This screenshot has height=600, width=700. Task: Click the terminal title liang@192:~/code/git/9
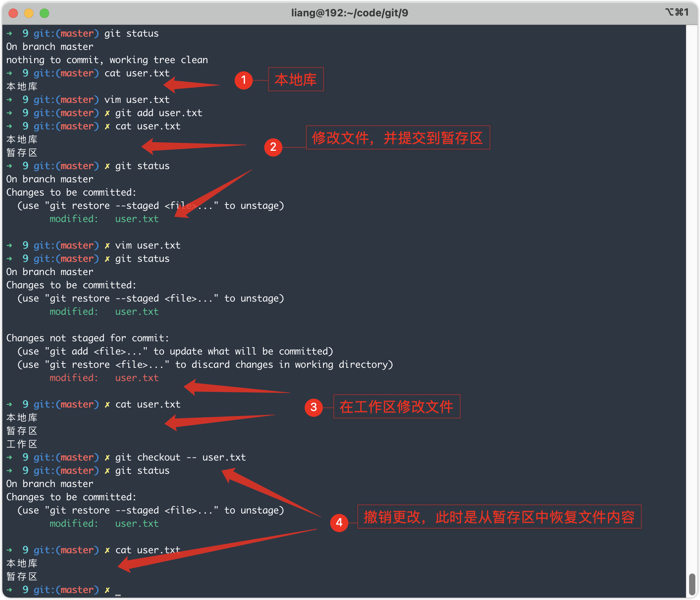[350, 13]
